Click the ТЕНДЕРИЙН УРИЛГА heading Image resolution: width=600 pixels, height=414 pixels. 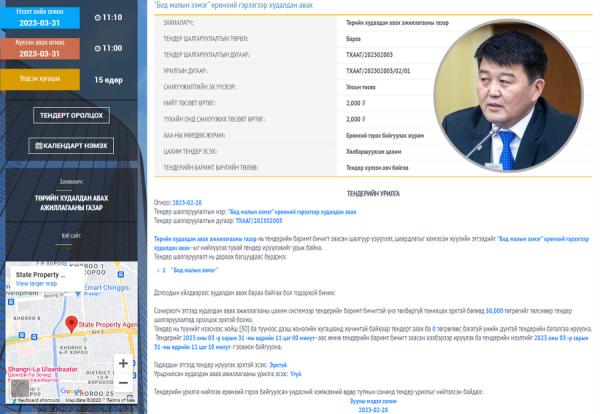click(x=373, y=194)
